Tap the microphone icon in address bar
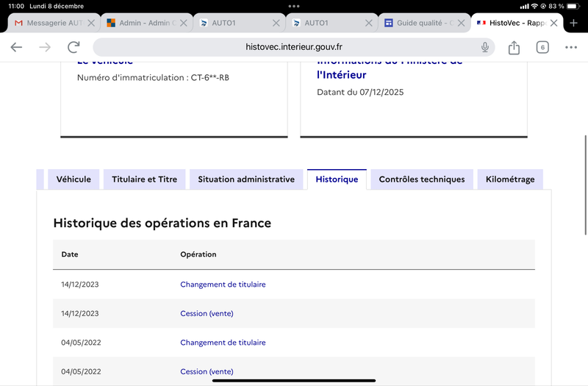This screenshot has width=588, height=386. pos(485,47)
